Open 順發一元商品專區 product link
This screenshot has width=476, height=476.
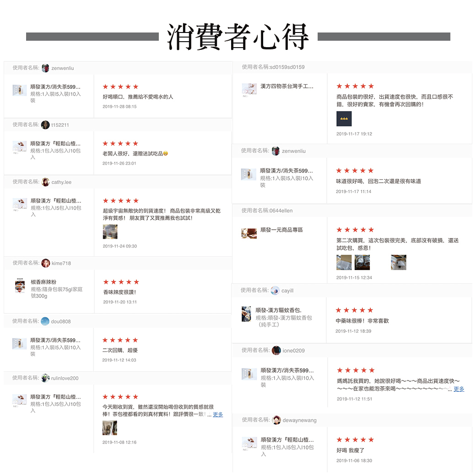pyautogui.click(x=282, y=230)
